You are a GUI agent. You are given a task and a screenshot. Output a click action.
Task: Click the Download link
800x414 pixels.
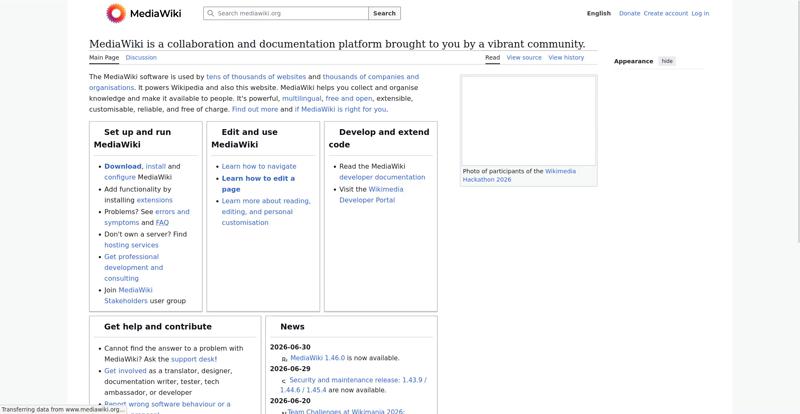(122, 166)
